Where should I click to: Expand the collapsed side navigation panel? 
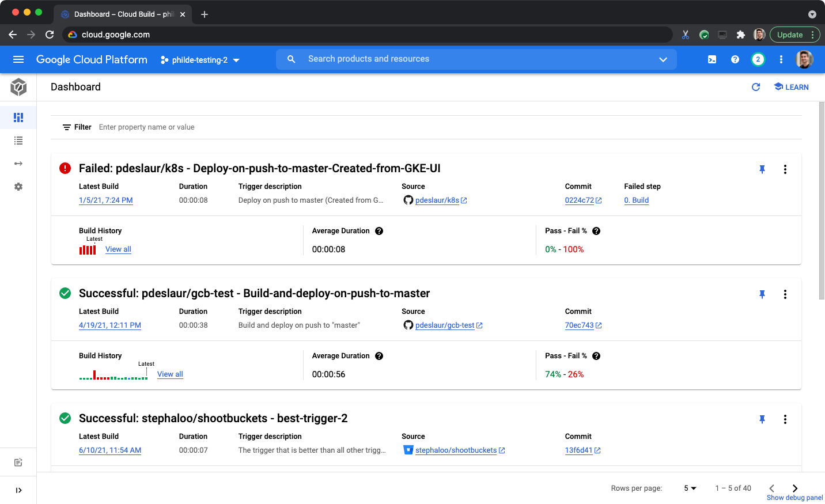tap(18, 490)
